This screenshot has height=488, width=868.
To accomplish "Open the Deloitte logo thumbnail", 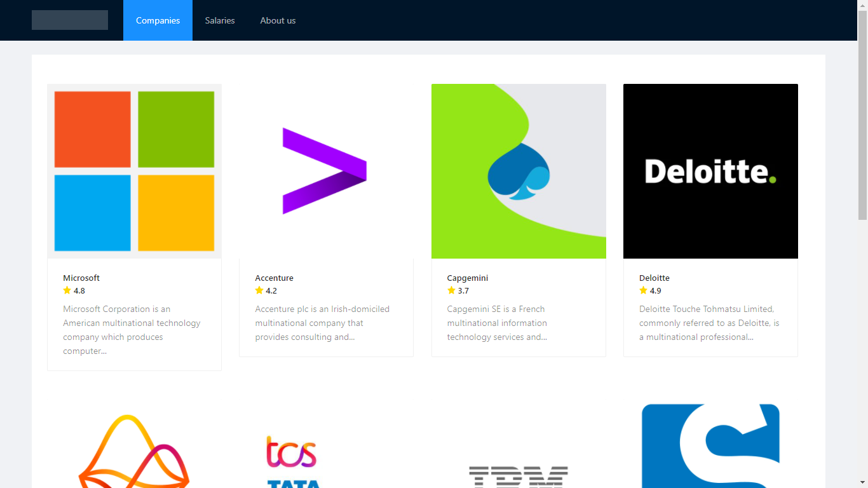I will tap(710, 171).
